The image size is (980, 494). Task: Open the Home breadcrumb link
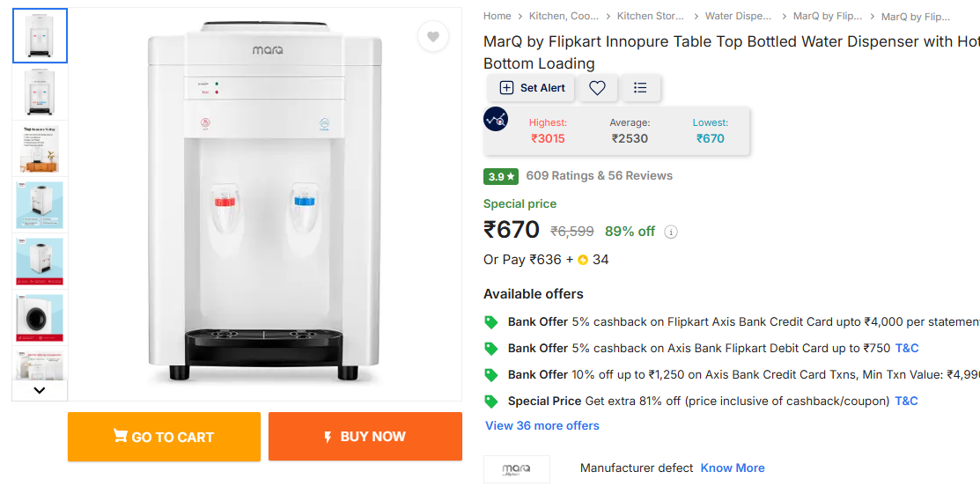(x=497, y=16)
